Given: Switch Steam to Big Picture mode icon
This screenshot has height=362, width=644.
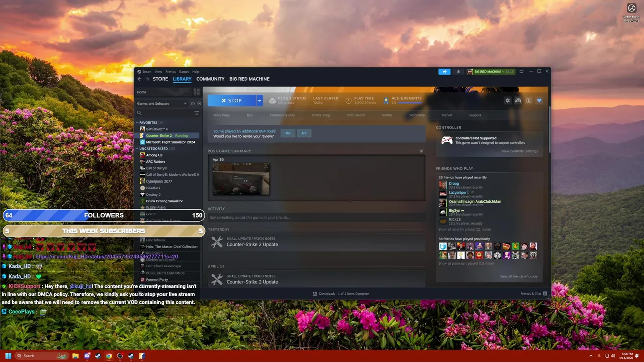Looking at the screenshot, I should [x=521, y=72].
